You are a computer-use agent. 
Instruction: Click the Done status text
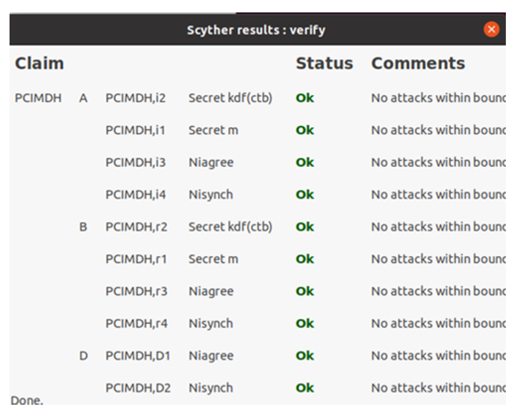[x=27, y=400]
